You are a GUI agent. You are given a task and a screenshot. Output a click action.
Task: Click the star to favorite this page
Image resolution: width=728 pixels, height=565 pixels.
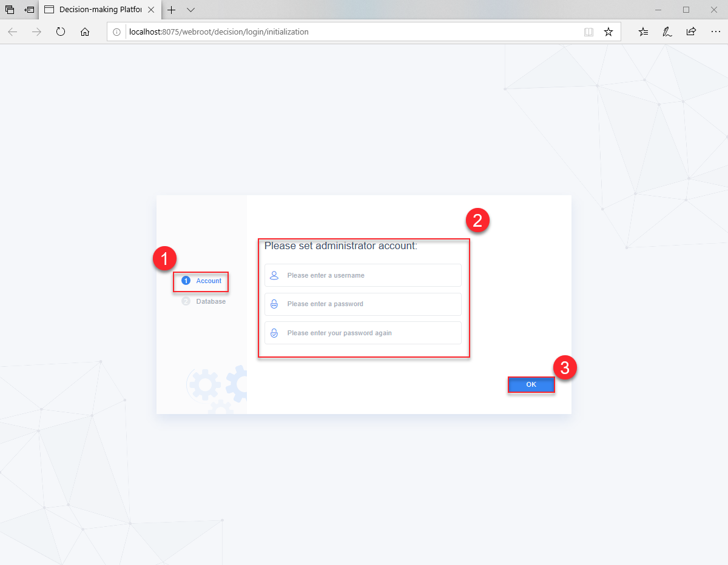pos(608,32)
